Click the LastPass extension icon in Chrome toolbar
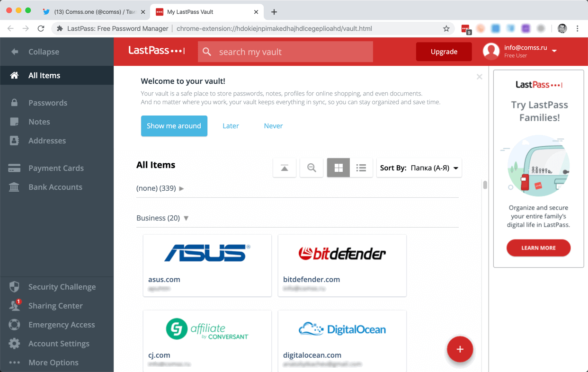Image resolution: width=588 pixels, height=372 pixels. [x=466, y=29]
